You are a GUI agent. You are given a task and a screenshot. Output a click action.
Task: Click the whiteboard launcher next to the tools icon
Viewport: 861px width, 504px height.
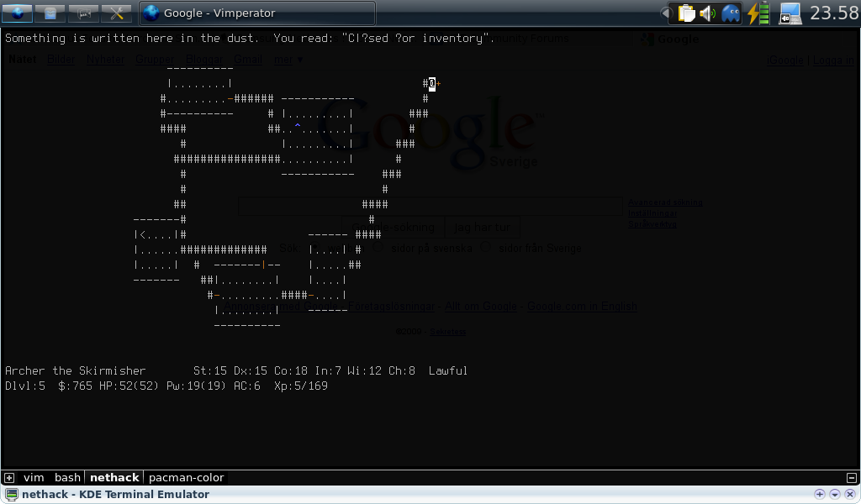pyautogui.click(x=83, y=13)
